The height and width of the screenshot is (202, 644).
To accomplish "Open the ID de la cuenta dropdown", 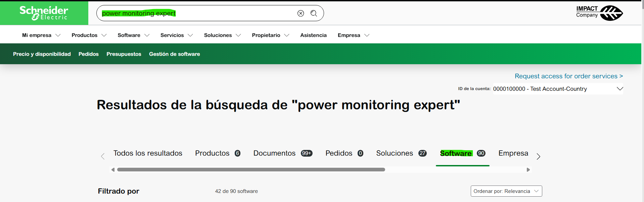I will tap(558, 89).
